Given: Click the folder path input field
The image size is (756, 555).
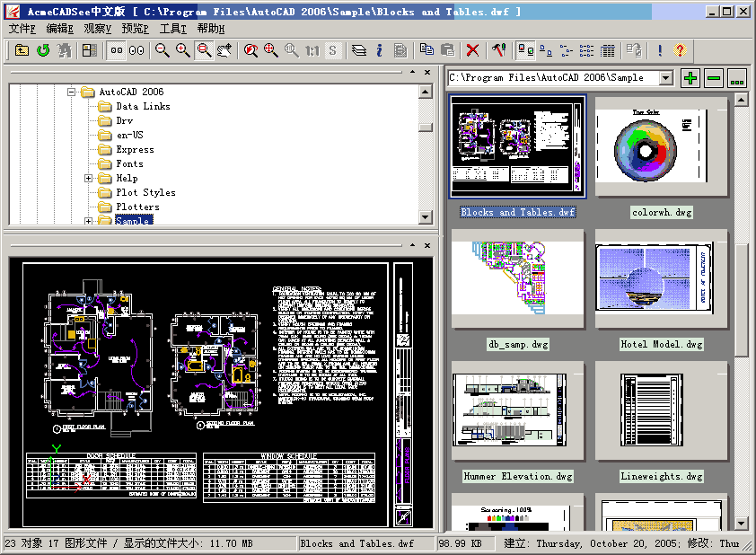Looking at the screenshot, I should pos(553,77).
